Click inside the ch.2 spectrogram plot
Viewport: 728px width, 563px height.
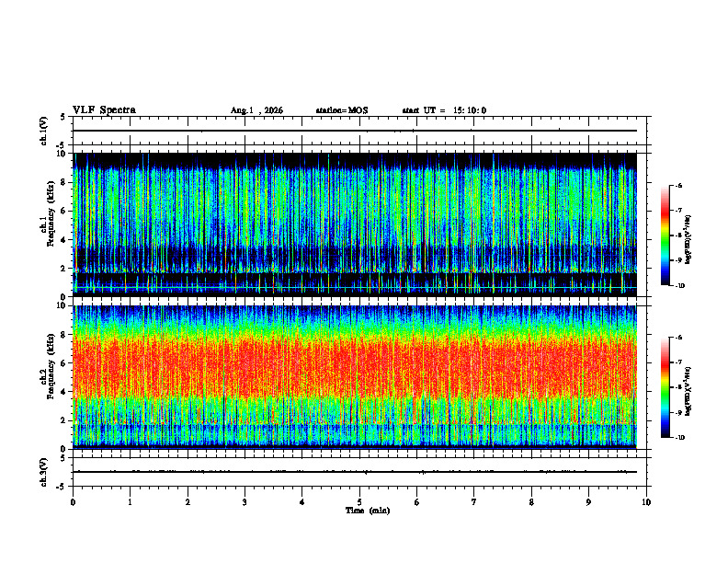(x=355, y=377)
